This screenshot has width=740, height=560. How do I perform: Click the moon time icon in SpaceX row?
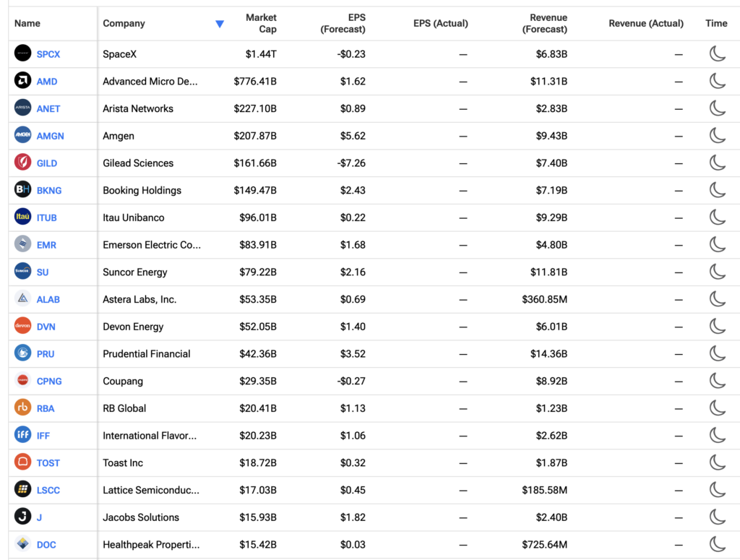(718, 53)
